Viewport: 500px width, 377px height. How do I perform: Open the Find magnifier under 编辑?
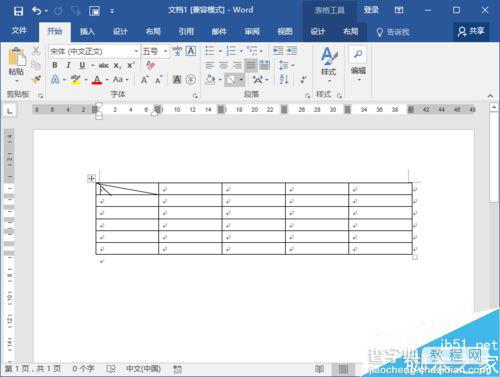[x=358, y=54]
